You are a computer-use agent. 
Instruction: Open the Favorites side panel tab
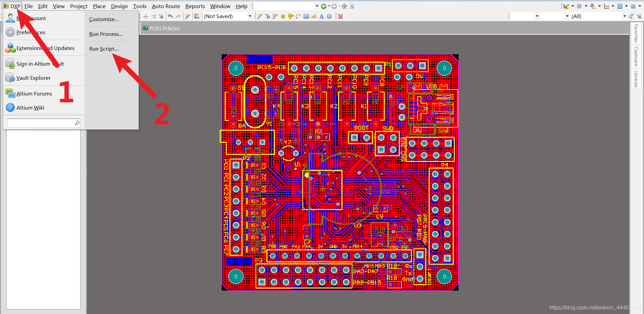tap(636, 33)
